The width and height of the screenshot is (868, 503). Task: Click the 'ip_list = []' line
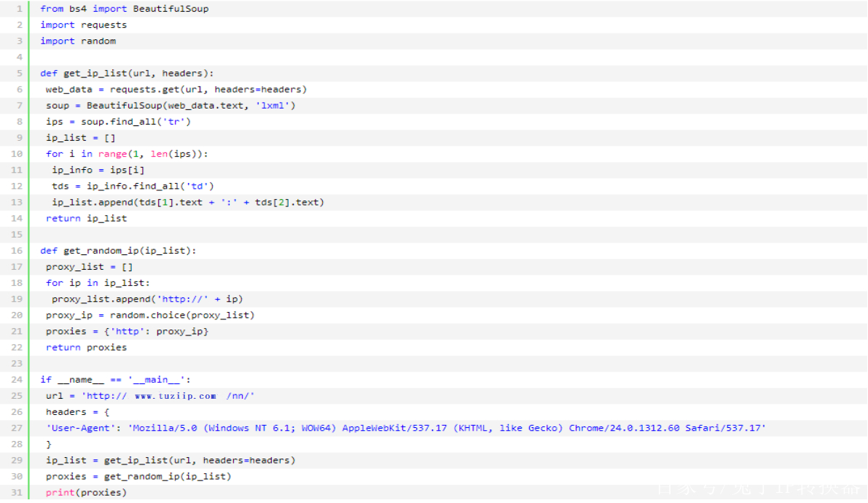coord(81,137)
